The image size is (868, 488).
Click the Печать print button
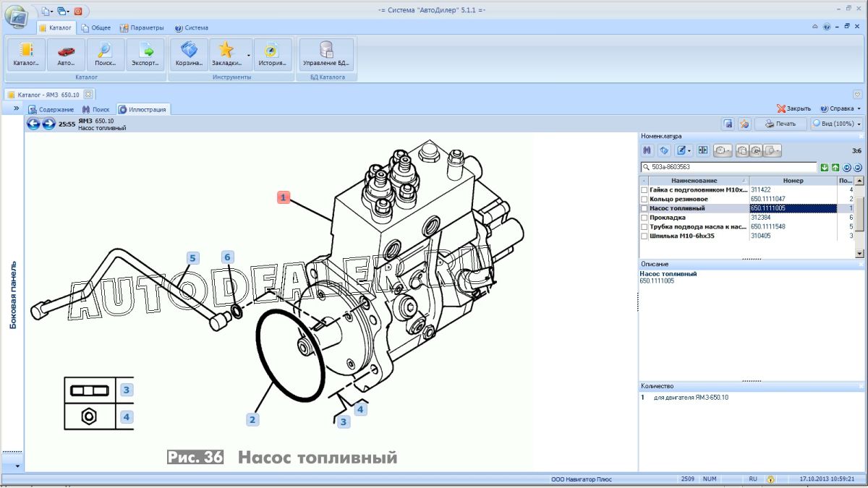pos(780,124)
